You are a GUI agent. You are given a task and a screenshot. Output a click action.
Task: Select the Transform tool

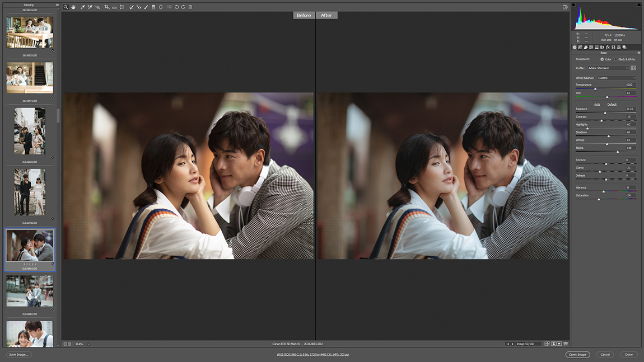[x=122, y=7]
